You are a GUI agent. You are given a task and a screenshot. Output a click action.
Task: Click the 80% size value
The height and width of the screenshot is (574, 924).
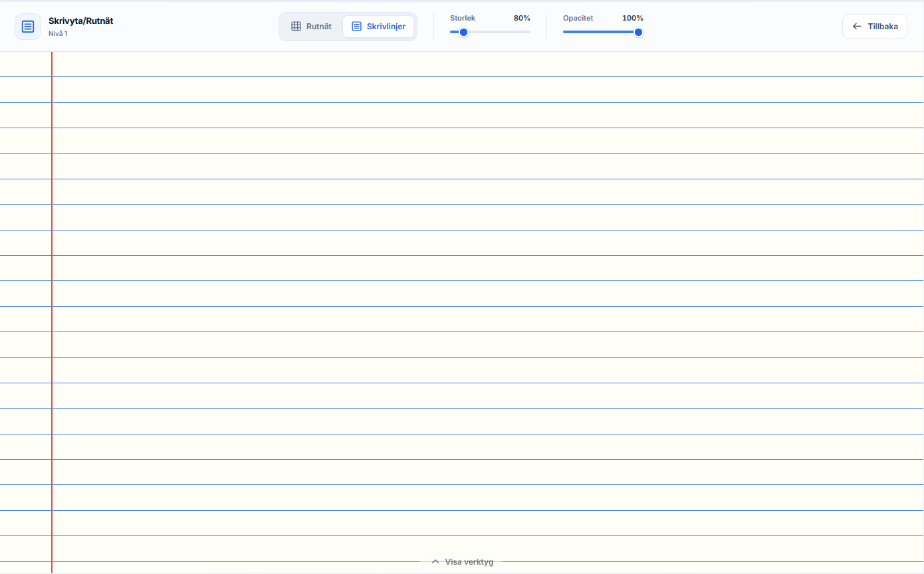(522, 18)
